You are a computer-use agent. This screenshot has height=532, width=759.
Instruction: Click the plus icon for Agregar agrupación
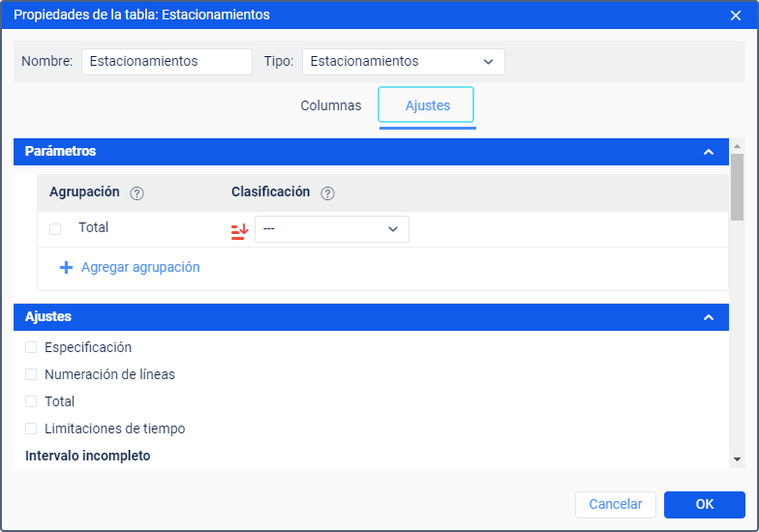(66, 268)
